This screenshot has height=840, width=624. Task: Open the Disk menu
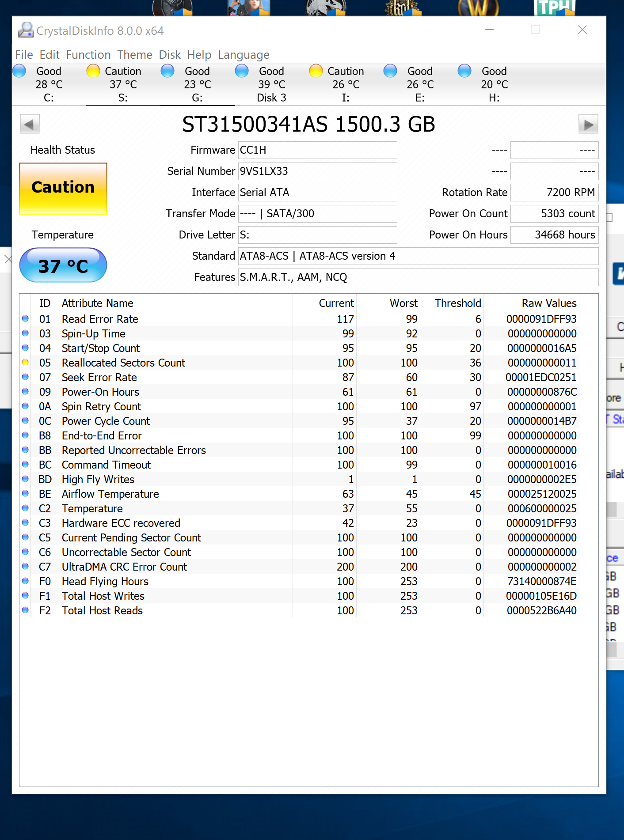tap(170, 55)
